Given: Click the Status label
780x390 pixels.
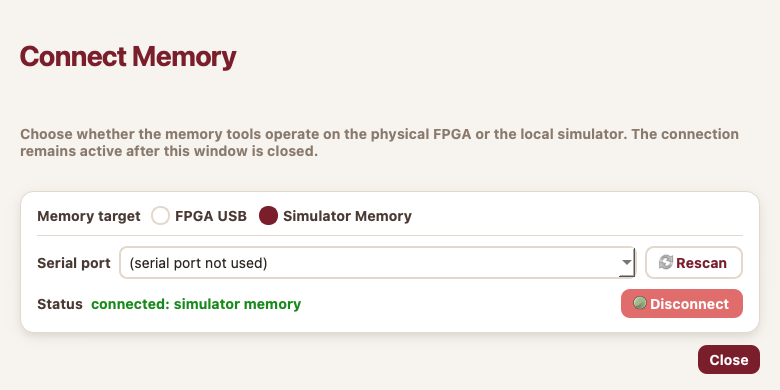Looking at the screenshot, I should pos(60,304).
